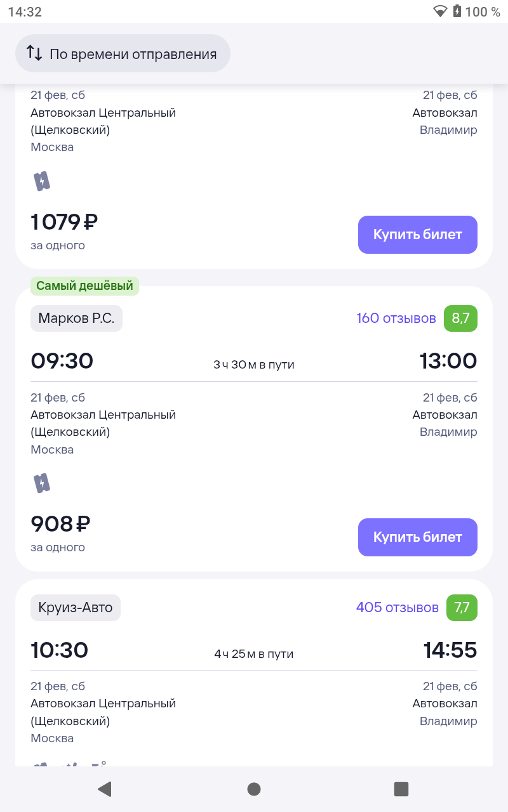View the 405 отзывов reviews
The height and width of the screenshot is (812, 508).
(x=397, y=608)
